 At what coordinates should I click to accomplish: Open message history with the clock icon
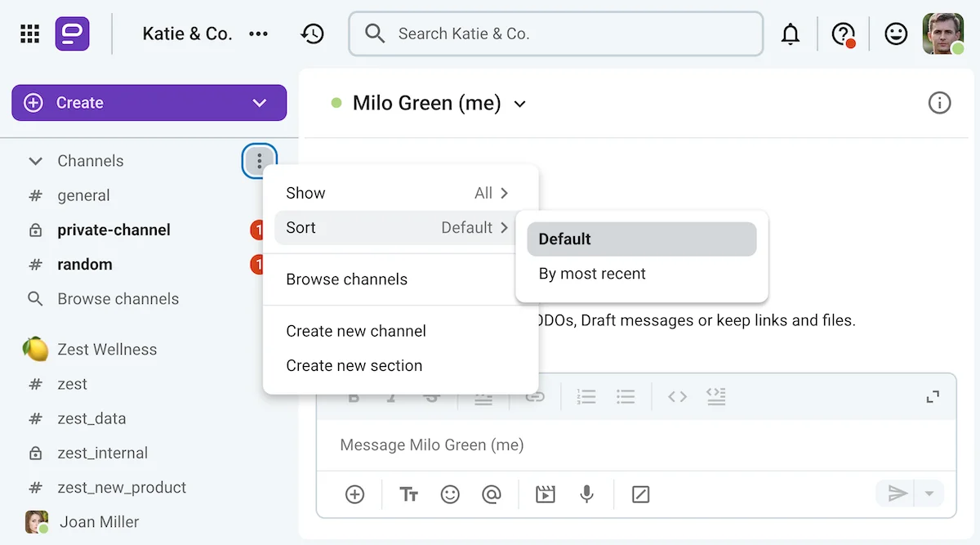[x=313, y=34]
